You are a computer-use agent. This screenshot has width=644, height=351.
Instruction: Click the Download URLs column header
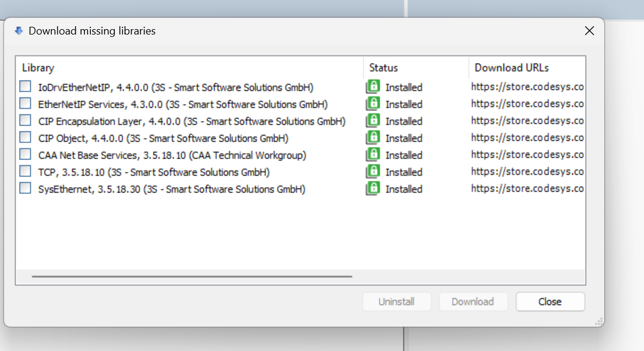click(527, 68)
